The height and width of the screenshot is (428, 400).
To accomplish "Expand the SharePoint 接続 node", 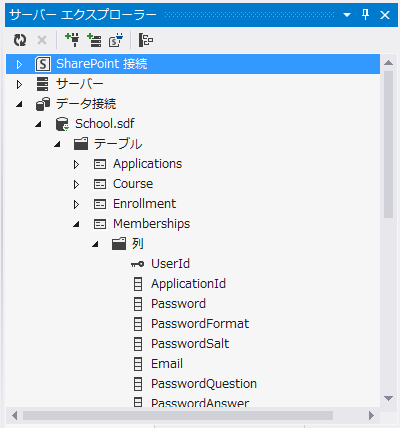I will pyautogui.click(x=19, y=64).
